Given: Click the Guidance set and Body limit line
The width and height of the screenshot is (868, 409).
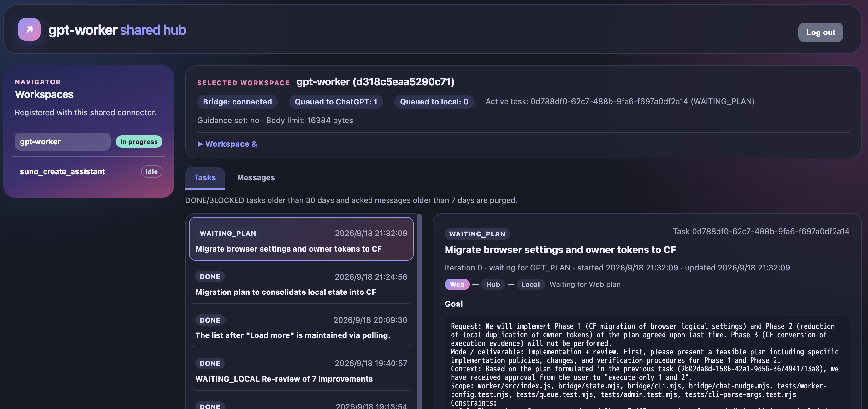Looking at the screenshot, I should 275,120.
